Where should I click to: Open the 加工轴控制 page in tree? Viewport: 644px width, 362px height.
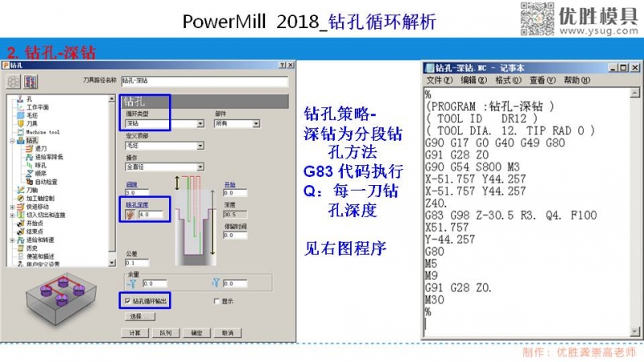(40, 198)
